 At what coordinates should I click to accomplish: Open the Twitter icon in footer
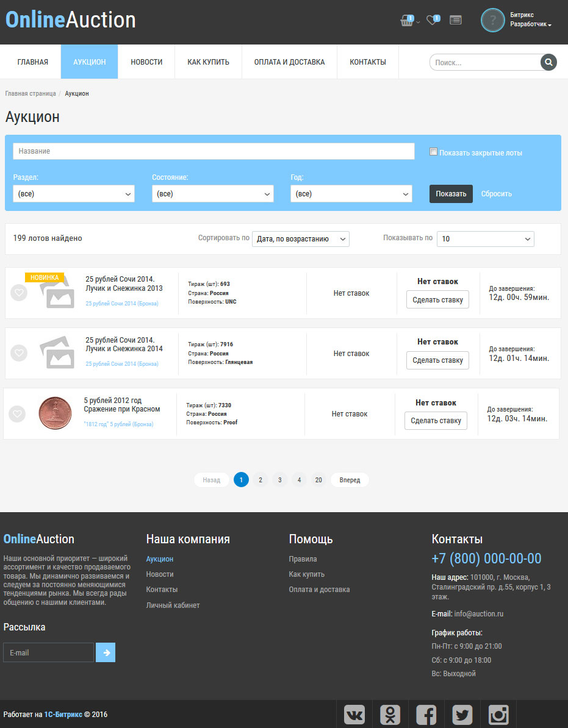tap(462, 715)
